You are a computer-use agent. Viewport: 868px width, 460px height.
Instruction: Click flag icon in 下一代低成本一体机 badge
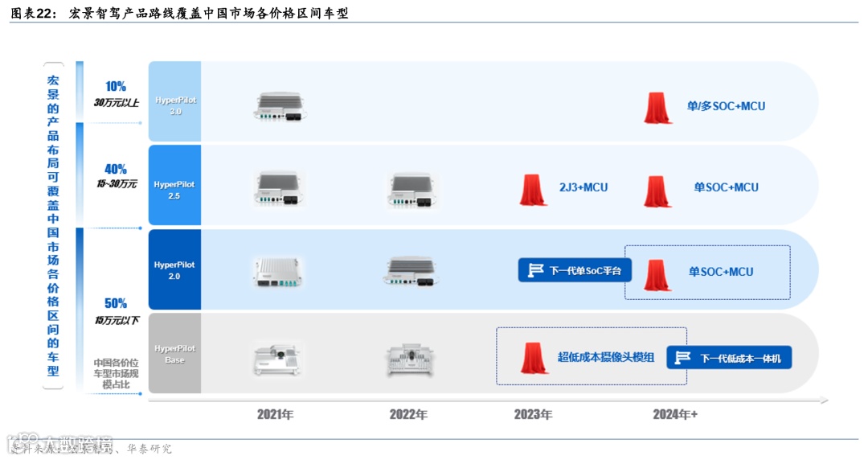point(682,358)
